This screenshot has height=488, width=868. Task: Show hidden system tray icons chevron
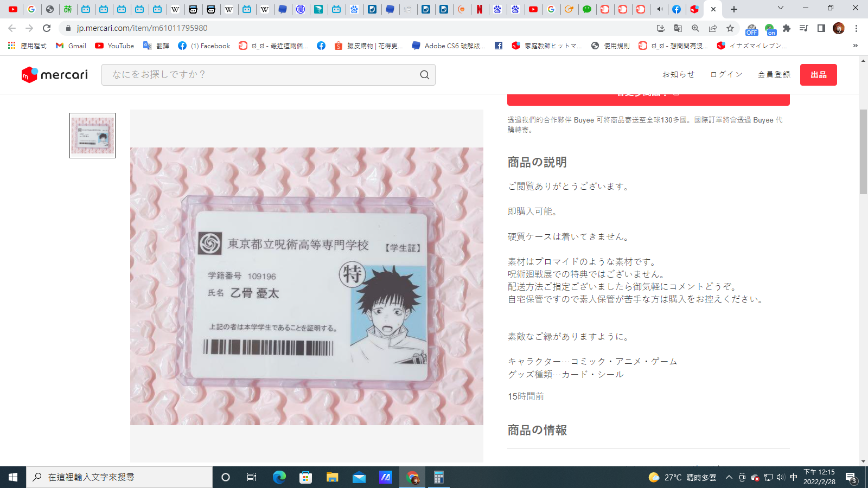[729, 477]
